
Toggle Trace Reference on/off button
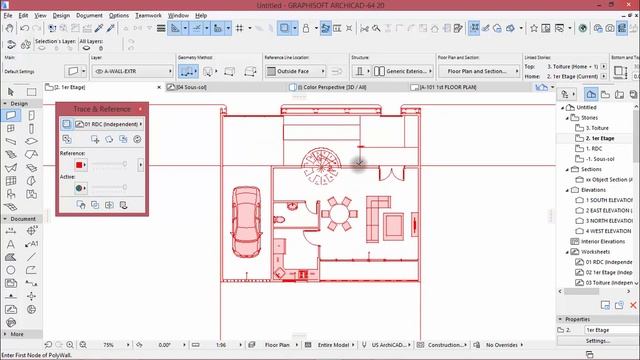(67, 124)
